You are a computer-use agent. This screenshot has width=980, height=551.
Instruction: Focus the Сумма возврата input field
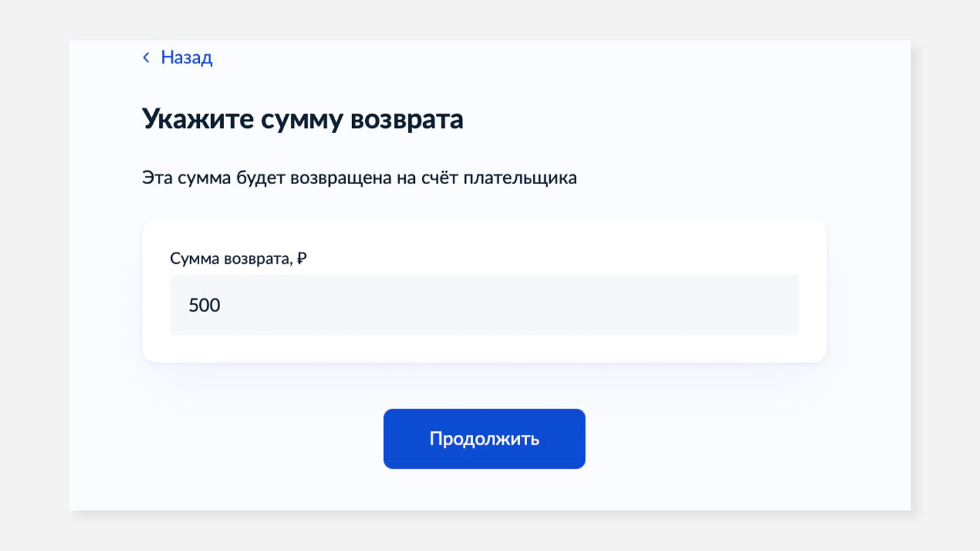pos(484,305)
